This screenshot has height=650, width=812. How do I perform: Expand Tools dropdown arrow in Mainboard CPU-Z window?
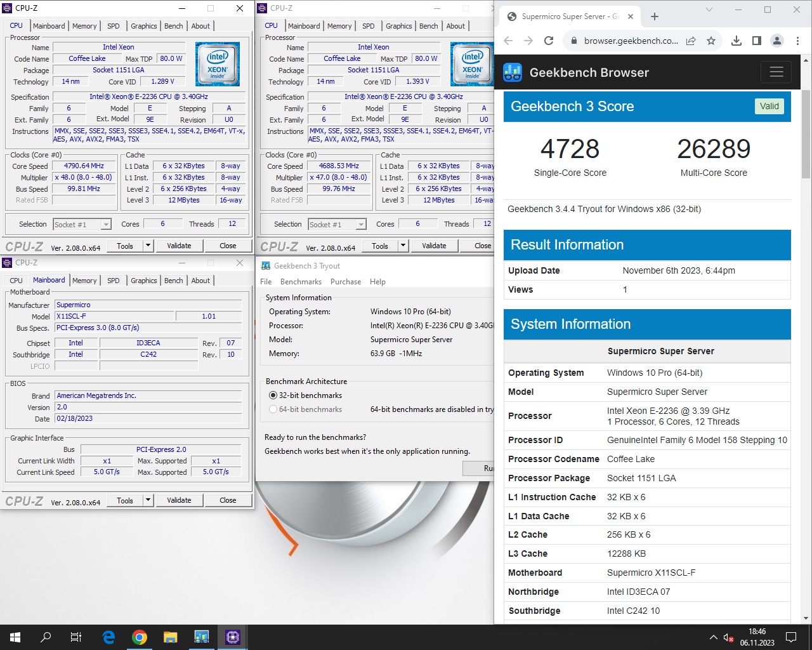tap(148, 500)
